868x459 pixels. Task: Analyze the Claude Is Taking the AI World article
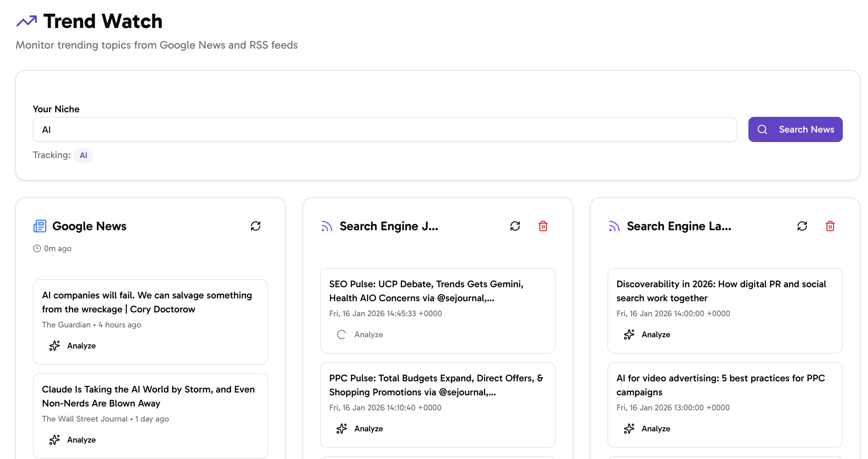pyautogui.click(x=71, y=440)
